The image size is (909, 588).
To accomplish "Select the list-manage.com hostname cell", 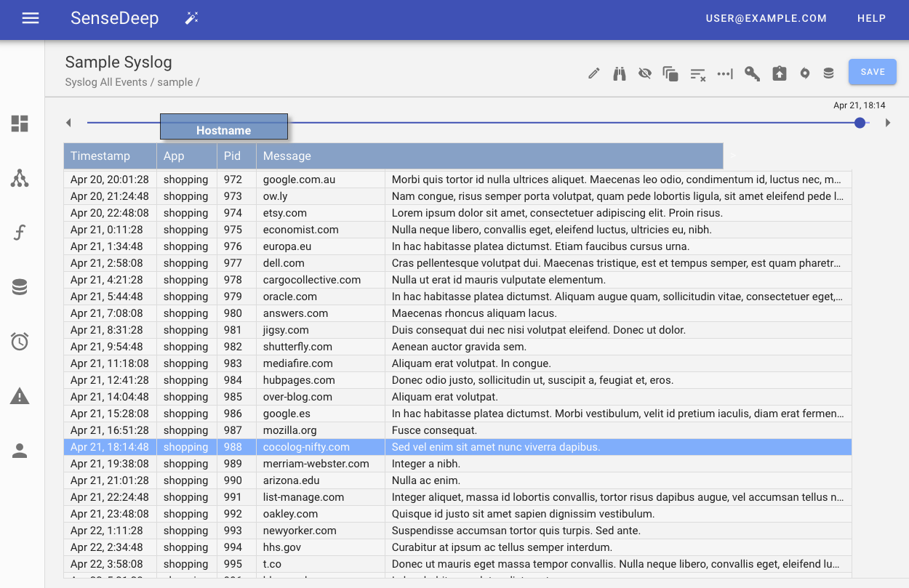I will pos(321,497).
